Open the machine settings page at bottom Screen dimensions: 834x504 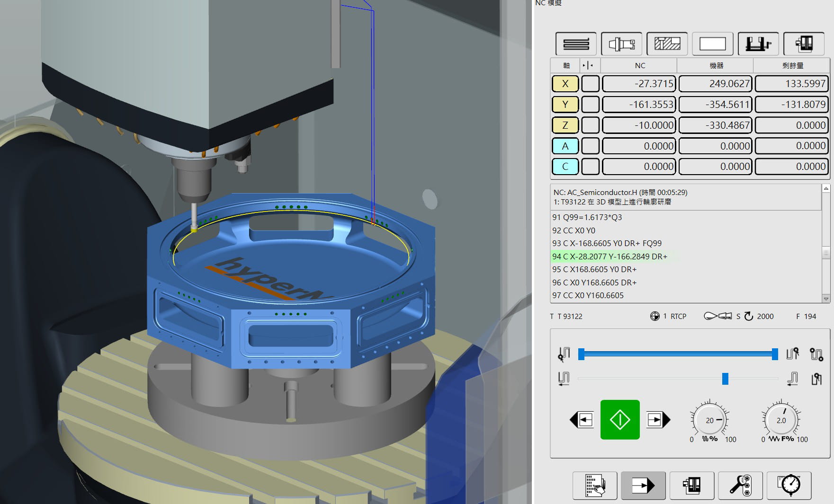tap(691, 485)
